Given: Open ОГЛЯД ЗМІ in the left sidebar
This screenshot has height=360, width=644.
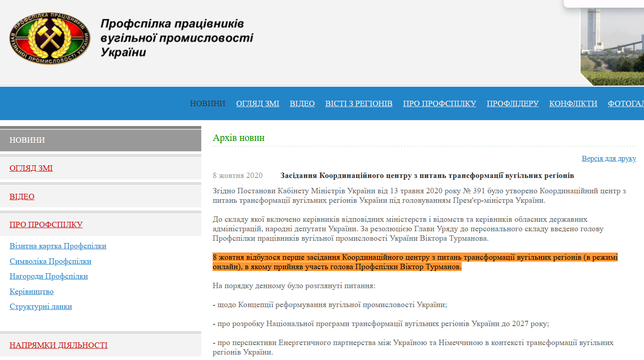Looking at the screenshot, I should [x=31, y=168].
